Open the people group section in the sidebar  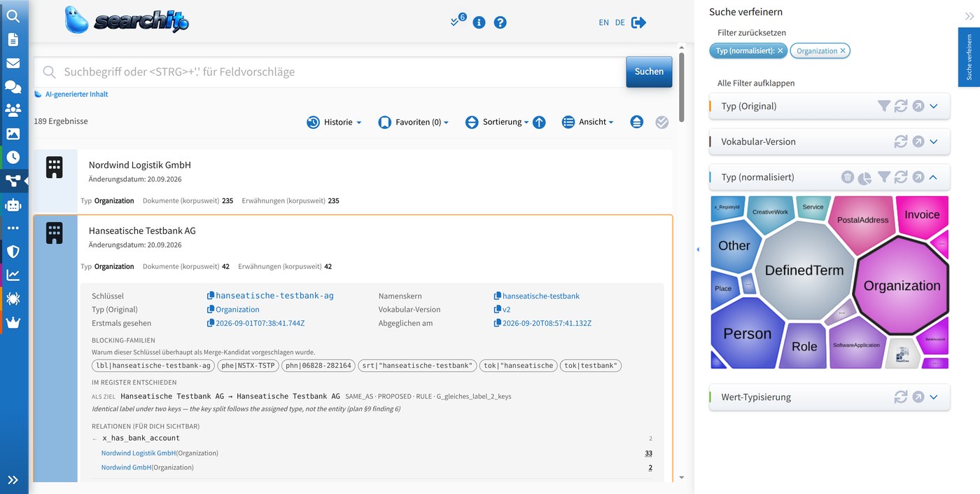[x=13, y=110]
